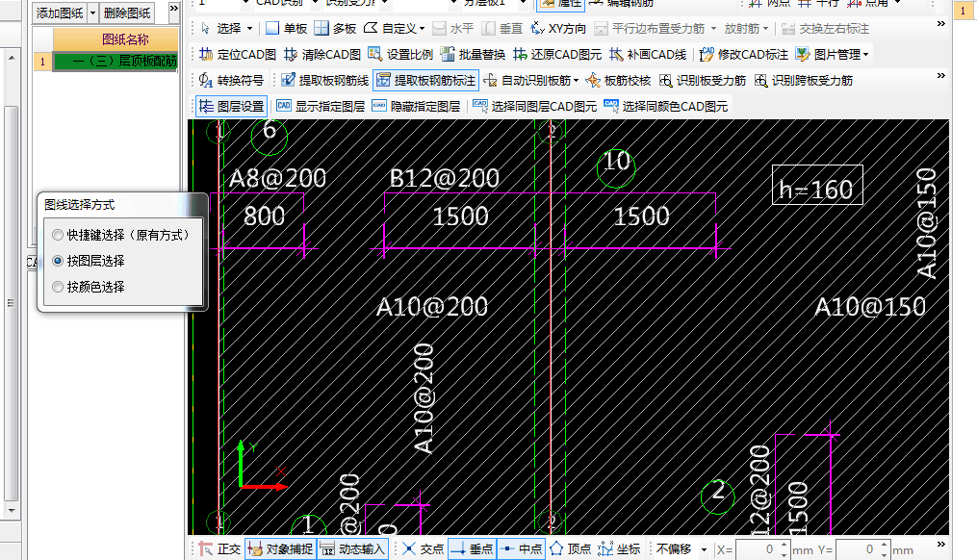This screenshot has width=977, height=560.
Task: Click 还原CAD图元 restore tool
Action: pos(557,55)
